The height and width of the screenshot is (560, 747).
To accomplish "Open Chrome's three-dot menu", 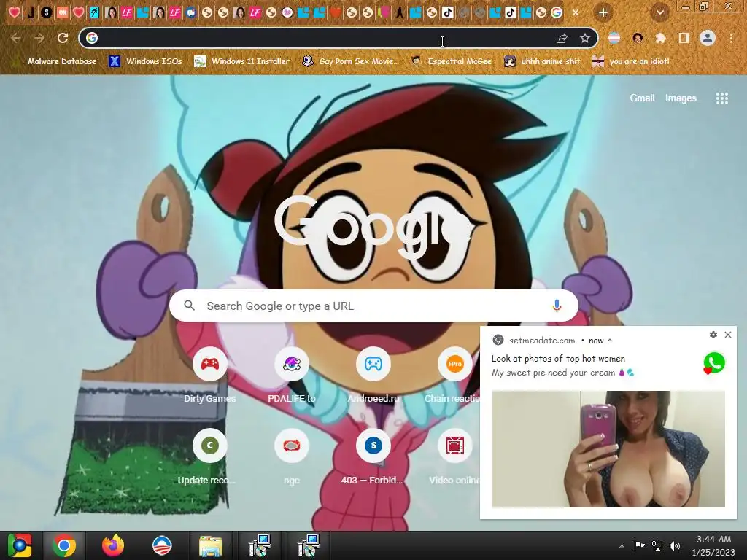I will pyautogui.click(x=731, y=38).
